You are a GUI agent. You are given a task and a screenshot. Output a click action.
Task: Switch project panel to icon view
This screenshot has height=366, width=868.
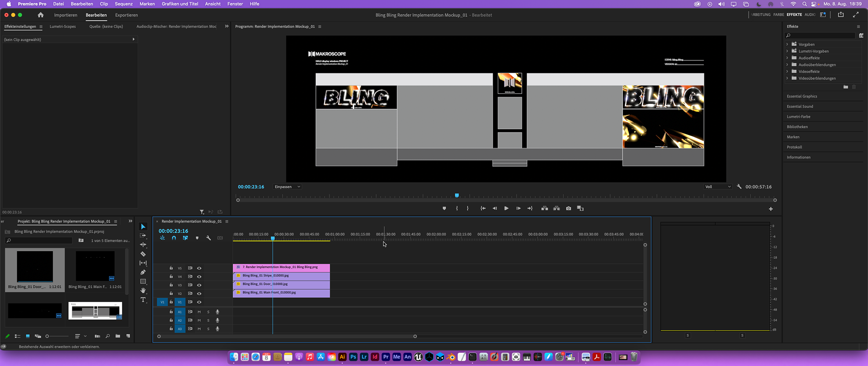[x=28, y=336]
